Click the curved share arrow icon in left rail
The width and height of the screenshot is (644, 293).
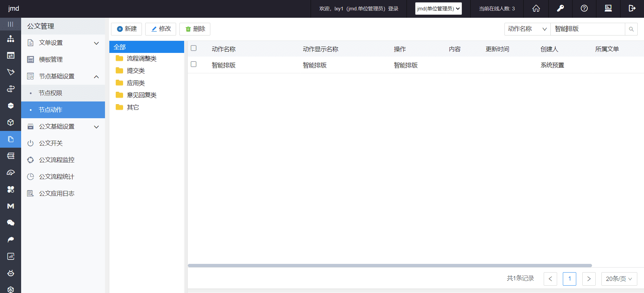(11, 240)
